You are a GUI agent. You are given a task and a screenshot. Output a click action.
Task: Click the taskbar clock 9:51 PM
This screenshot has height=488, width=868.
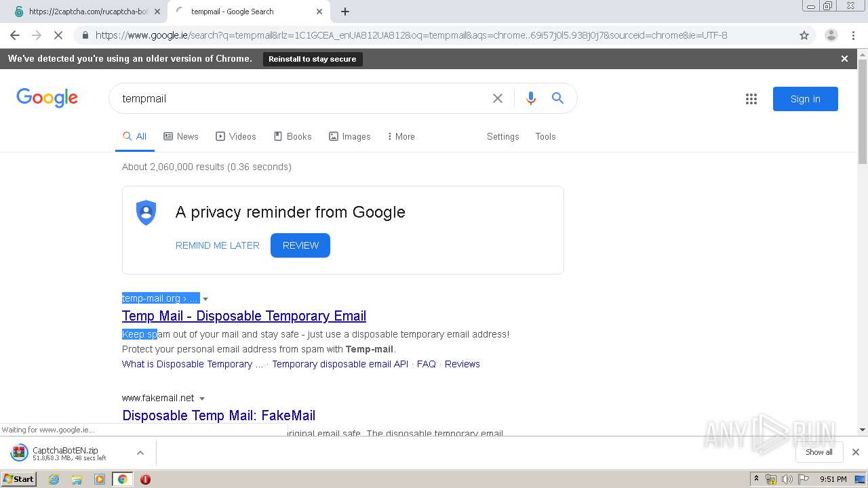833,479
